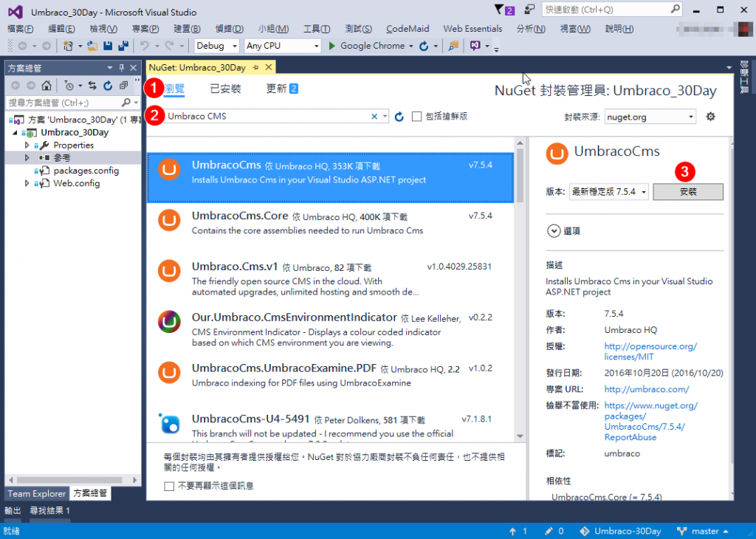The image size is (756, 539).
Task: Click the package list vertical scrollbar
Action: click(x=520, y=176)
